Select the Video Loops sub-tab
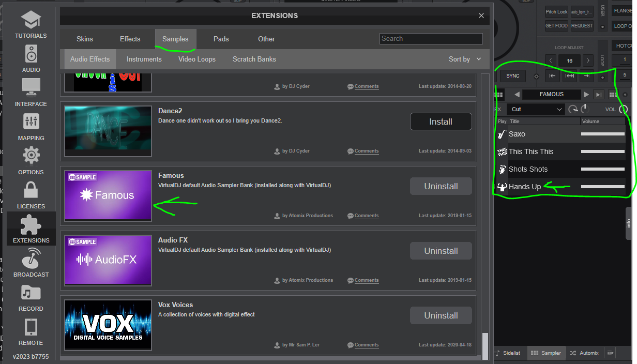637x364 pixels. (x=197, y=59)
